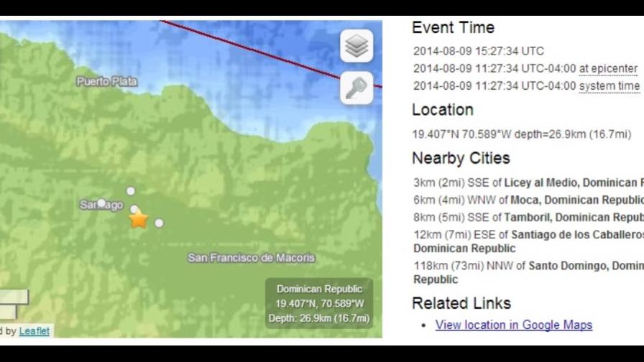Viewport: 644px width, 362px height.
Task: Select the white dot east of the star
Action: [x=159, y=223]
